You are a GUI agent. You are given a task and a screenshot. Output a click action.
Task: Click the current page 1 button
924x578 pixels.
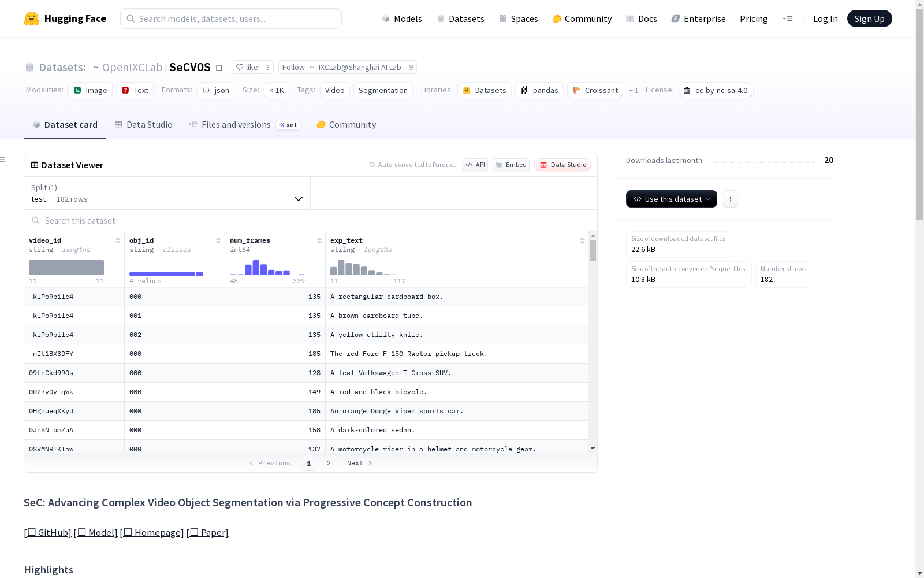308,463
